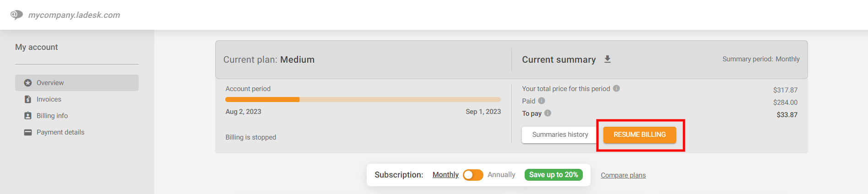
Task: Click the account period progress bar
Action: [x=363, y=99]
